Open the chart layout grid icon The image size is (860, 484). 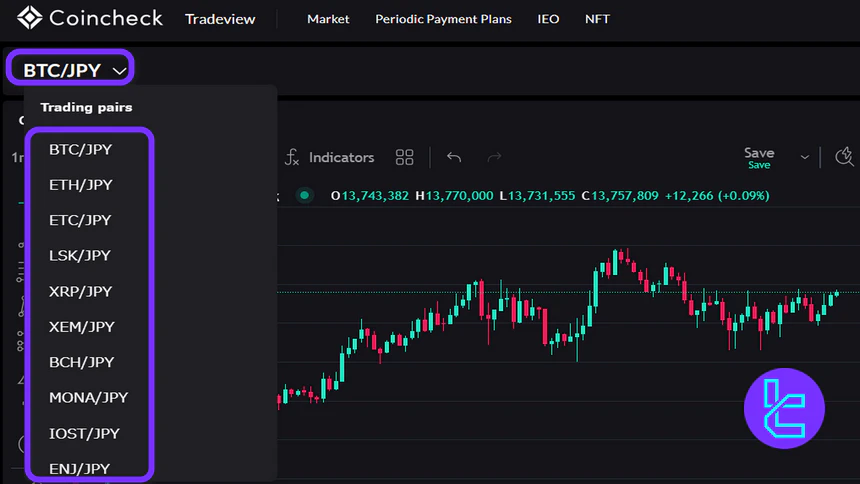click(404, 157)
